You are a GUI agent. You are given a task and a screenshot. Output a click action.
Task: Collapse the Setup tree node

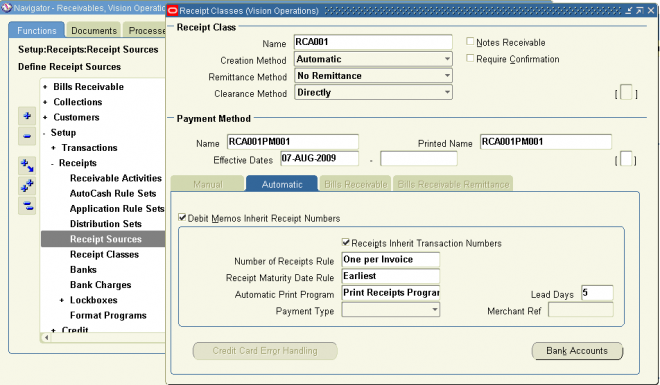pos(44,133)
